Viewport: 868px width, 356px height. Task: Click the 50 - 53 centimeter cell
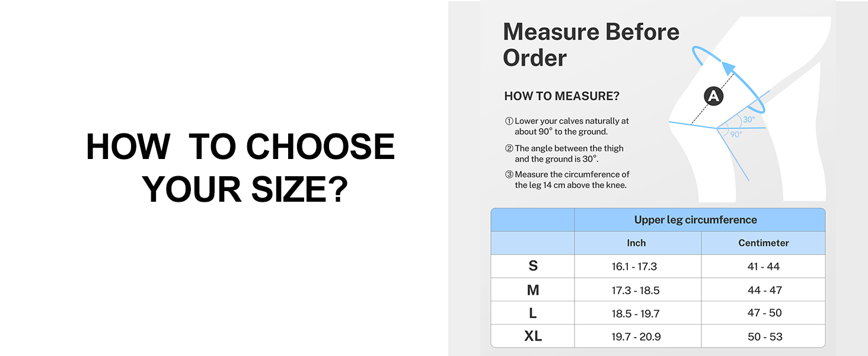click(x=765, y=336)
